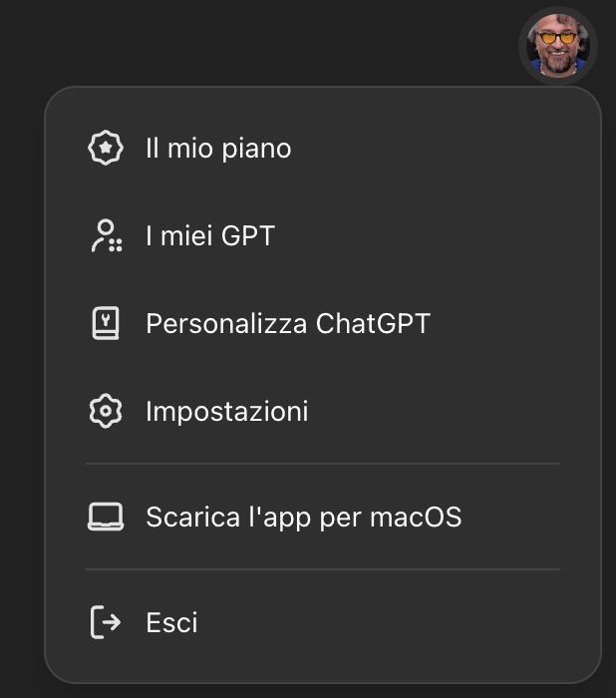Screen dimensions: 616x698
Task: Open the "Il mio piano" menu entry
Action: coord(218,149)
